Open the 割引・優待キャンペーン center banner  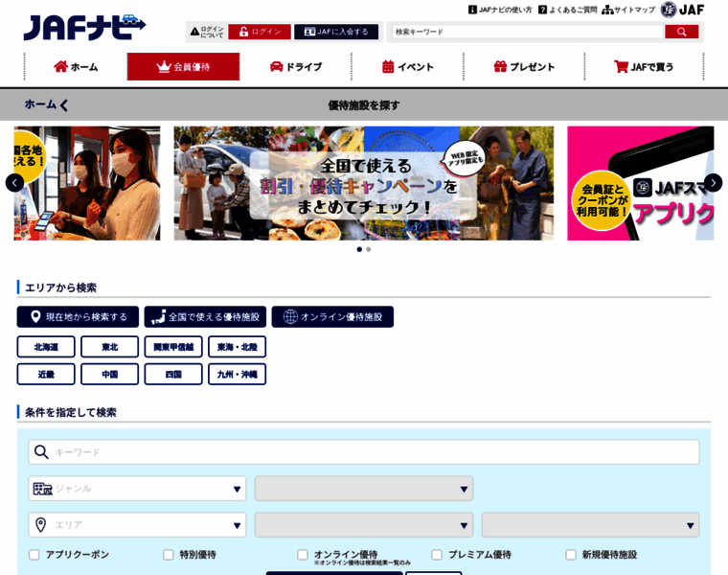tap(364, 183)
